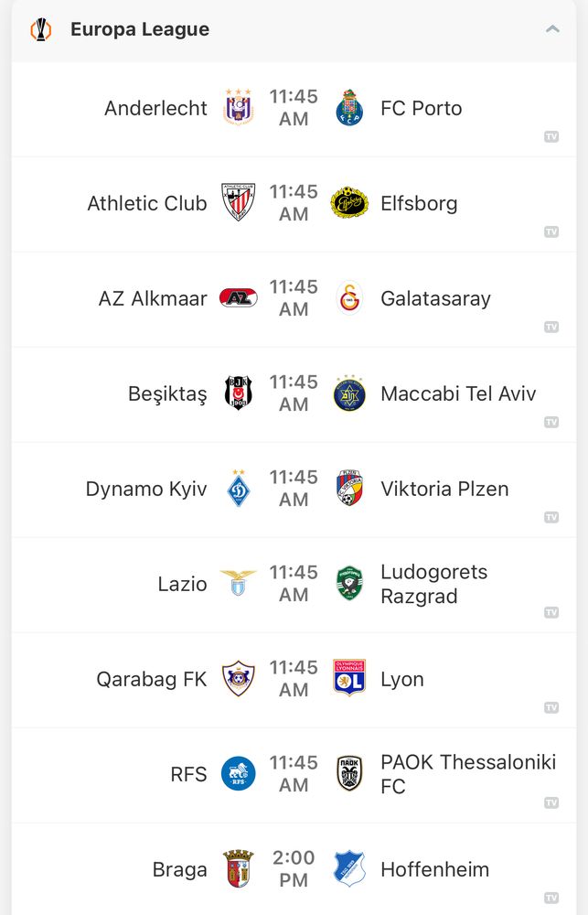Open the Lazio vs Ludogorets Razgrad match row
This screenshot has width=588, height=915.
(x=293, y=584)
